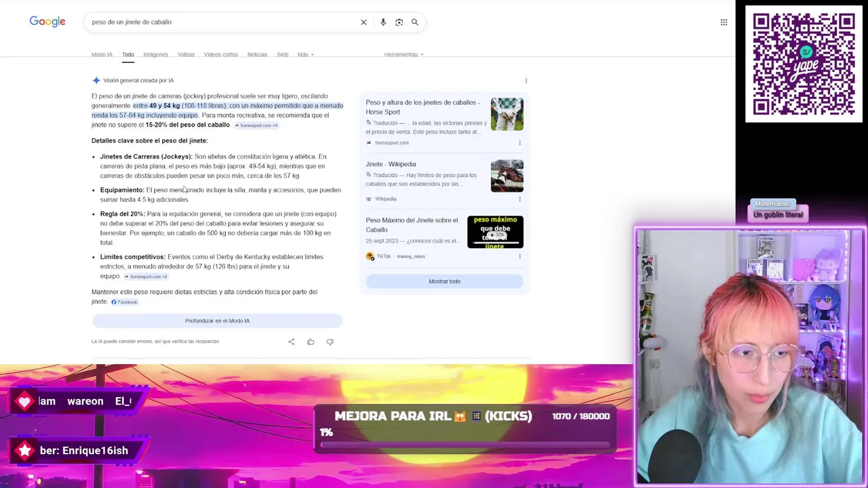Viewport: 868px width, 488px height.
Task: Open Google Lens image search icon
Action: 399,22
